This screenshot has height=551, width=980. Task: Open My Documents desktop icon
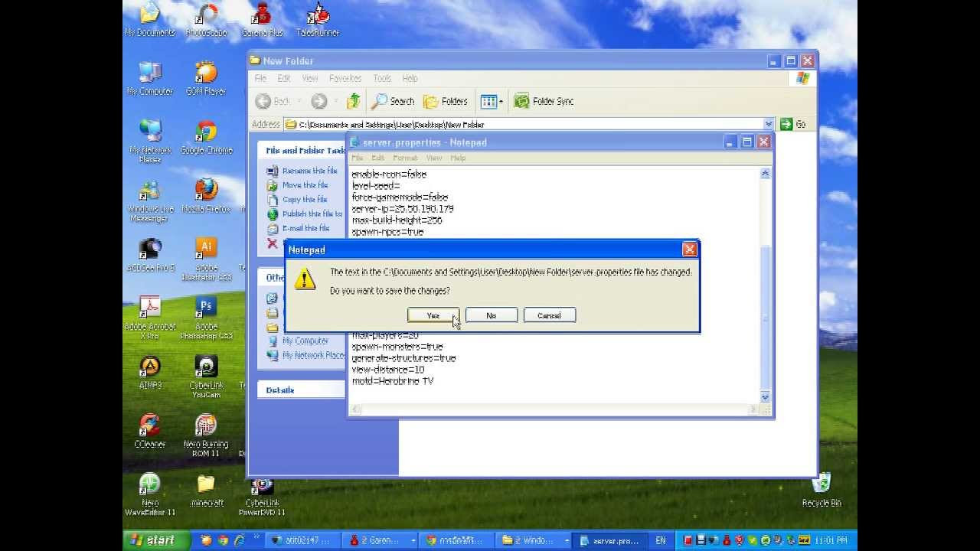150,20
